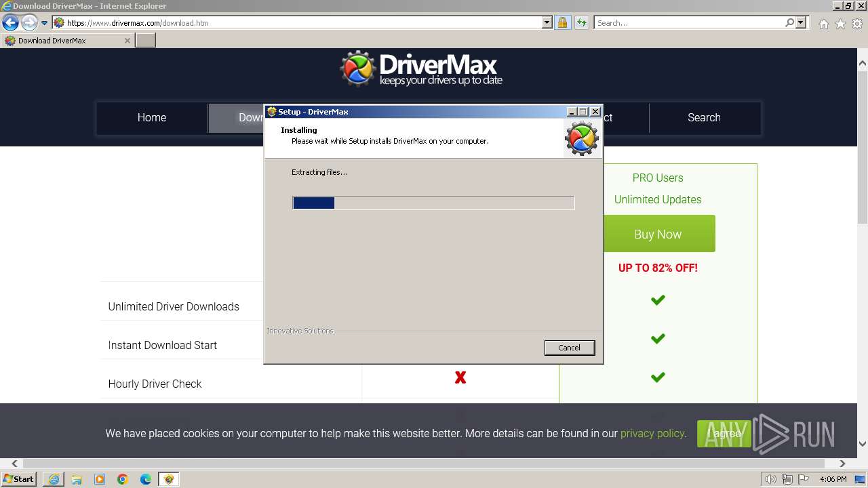Click the PRO Users heading
Screen dimensions: 868x488
point(658,178)
